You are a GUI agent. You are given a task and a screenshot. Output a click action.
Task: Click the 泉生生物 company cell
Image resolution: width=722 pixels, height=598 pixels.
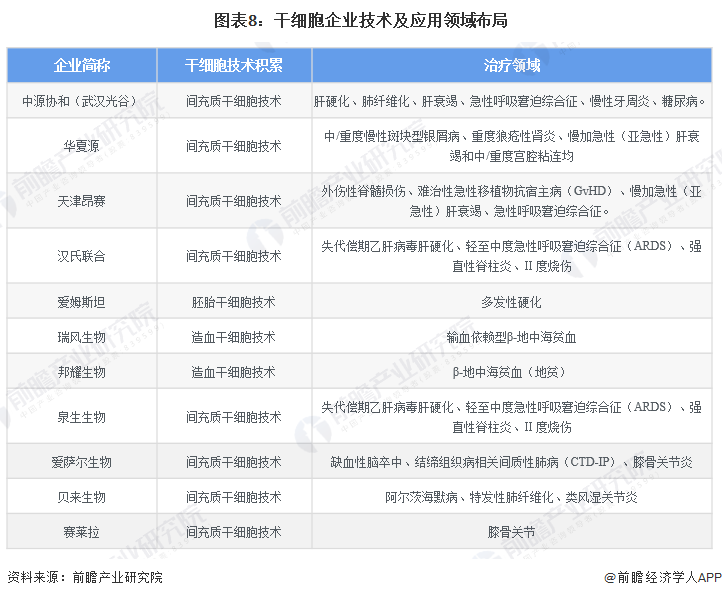(x=82, y=417)
